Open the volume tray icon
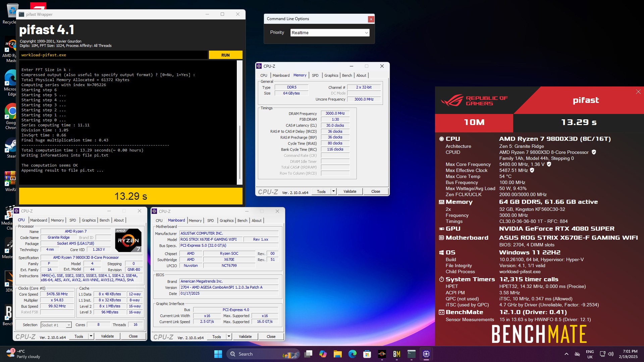 point(611,354)
